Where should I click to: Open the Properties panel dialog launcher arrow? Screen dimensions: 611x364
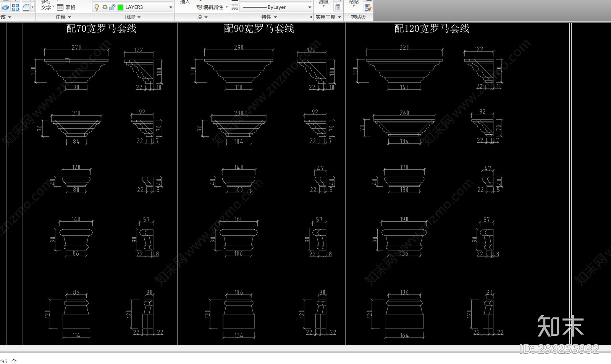coord(310,17)
